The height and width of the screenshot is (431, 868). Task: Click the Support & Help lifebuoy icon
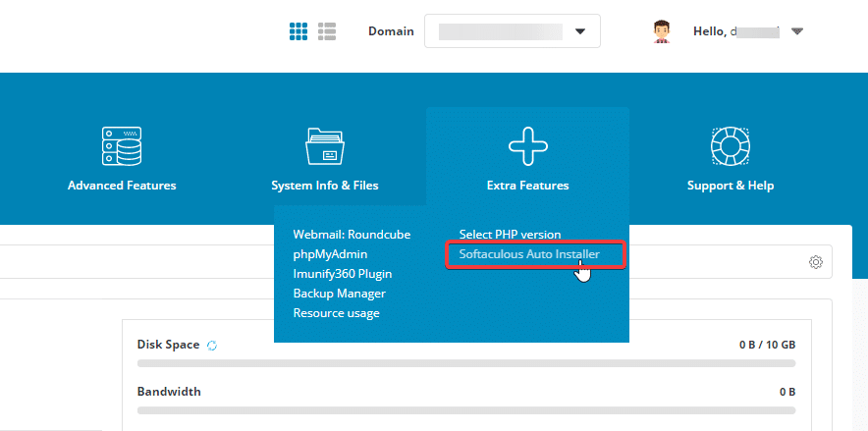(x=731, y=146)
